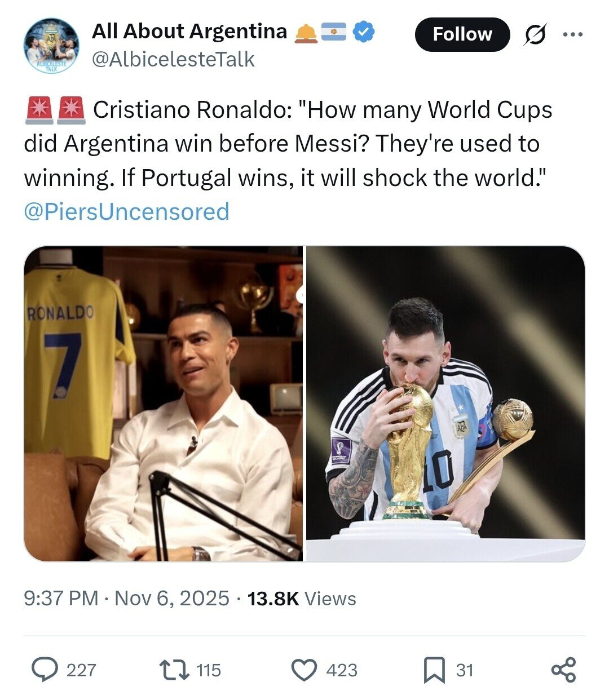Click the 13.8K Views count
609x700 pixels.
302,598
